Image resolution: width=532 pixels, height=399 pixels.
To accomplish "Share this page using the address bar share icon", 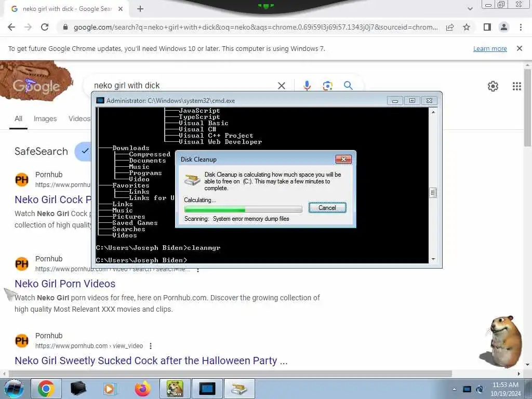I will tap(450, 27).
